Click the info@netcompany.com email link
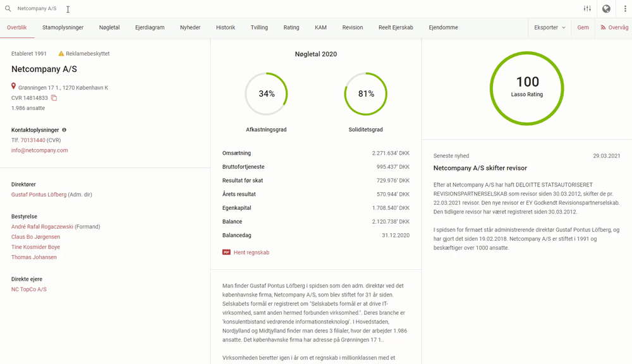Screen dimensions: 632x364 pos(39,150)
